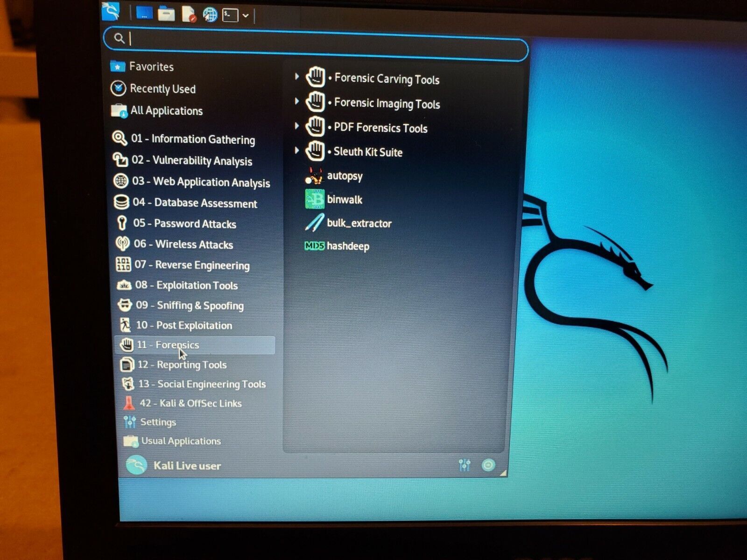Click the 02 - Vulnerability Analysis icon

tap(120, 159)
